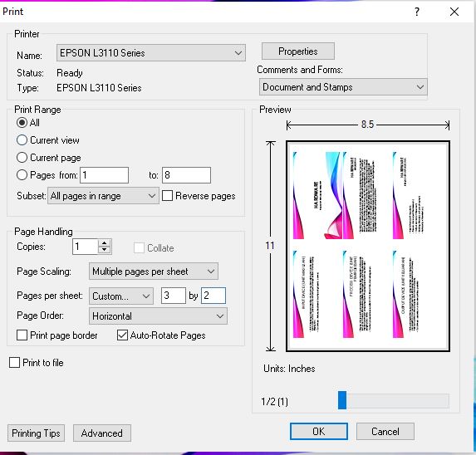Close the Print dialog
Viewport: 476px width, 455px height.
click(454, 12)
